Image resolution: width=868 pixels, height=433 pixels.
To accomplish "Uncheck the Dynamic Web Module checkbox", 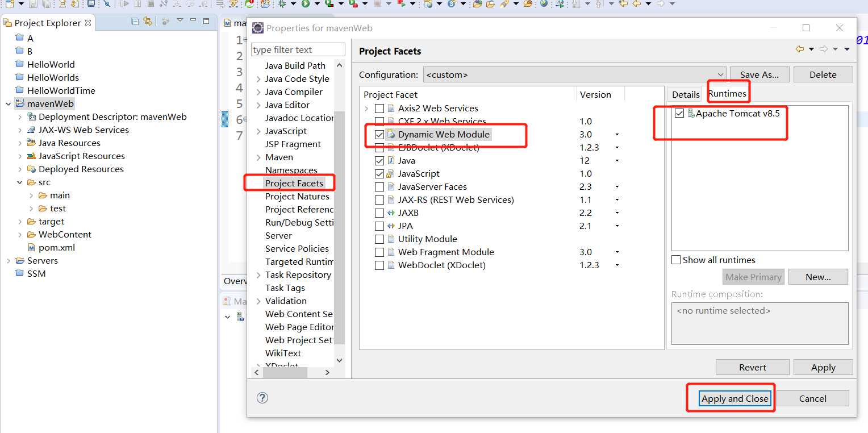I will (379, 135).
